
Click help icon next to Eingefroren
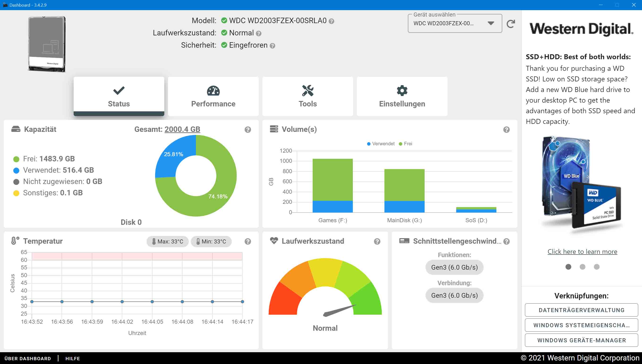(273, 46)
